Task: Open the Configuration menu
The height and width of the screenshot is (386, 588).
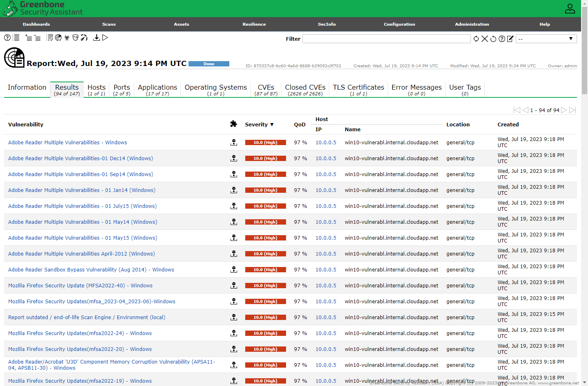Action: tap(399, 24)
